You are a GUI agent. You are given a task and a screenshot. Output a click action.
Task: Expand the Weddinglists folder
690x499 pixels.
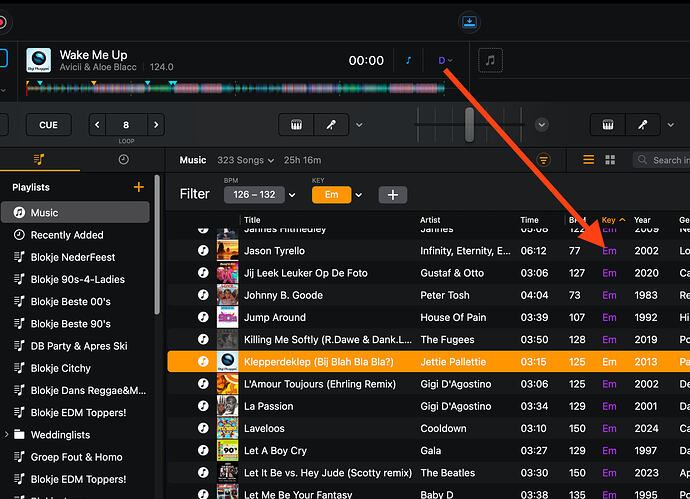click(8, 435)
